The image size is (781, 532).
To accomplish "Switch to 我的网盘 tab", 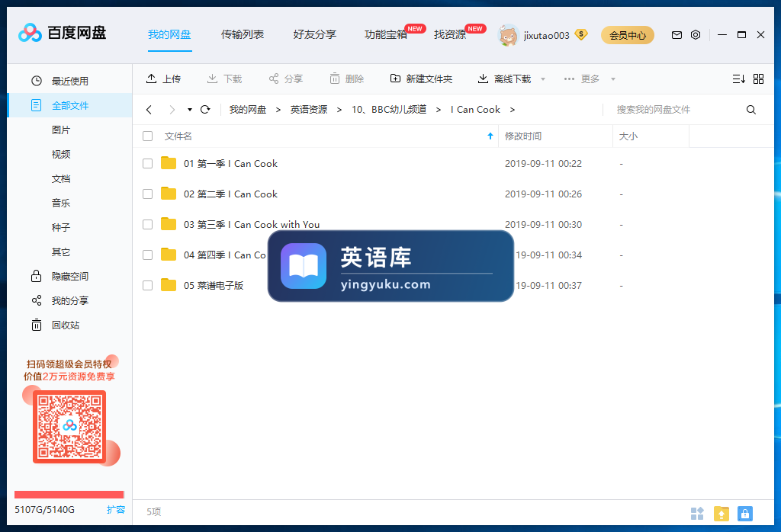I will click(169, 34).
